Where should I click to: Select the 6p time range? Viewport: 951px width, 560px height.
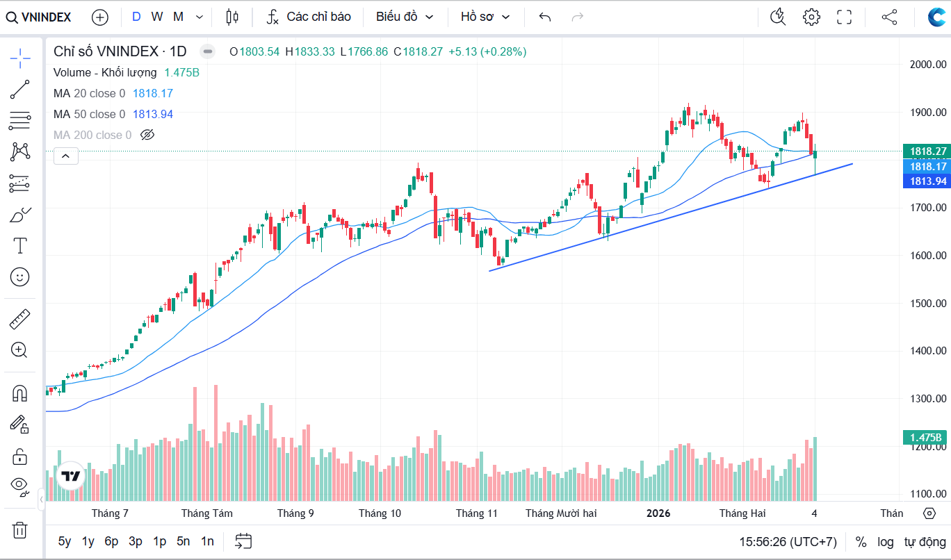pyautogui.click(x=111, y=541)
